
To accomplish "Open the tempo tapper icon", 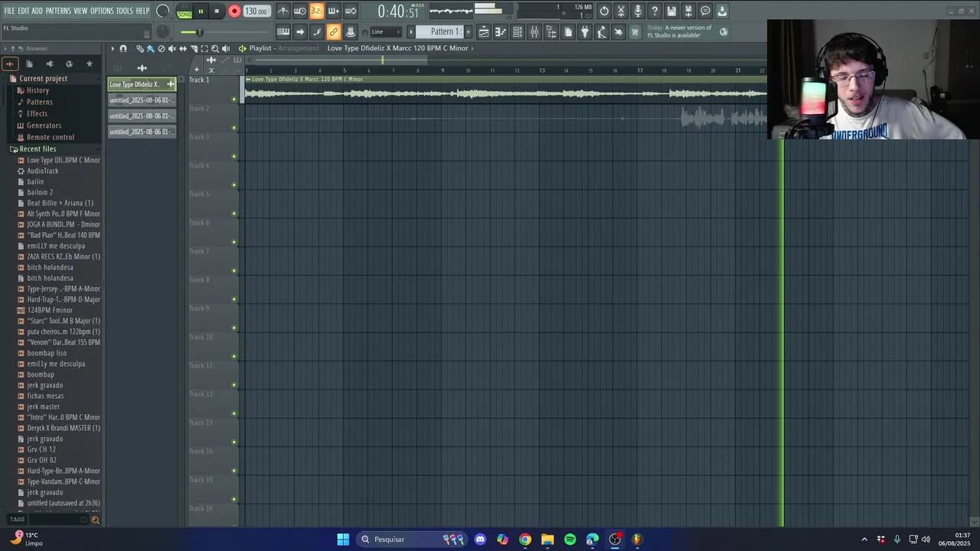I will 602,32.
